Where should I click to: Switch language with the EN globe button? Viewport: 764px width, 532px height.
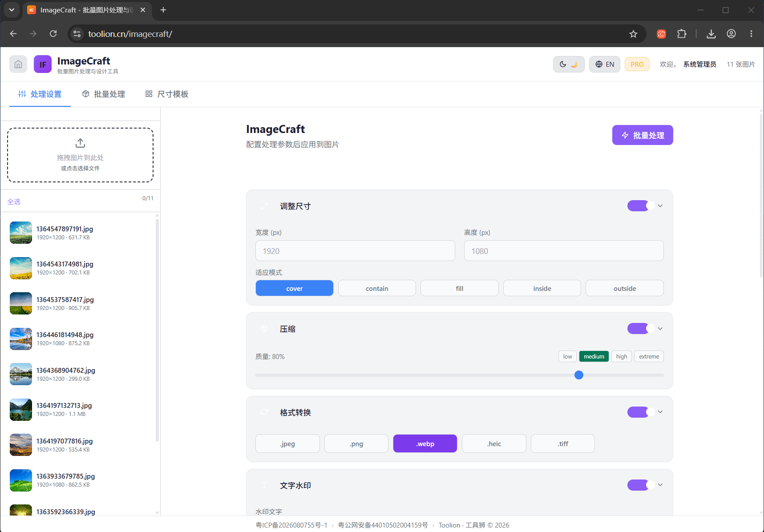coord(605,64)
